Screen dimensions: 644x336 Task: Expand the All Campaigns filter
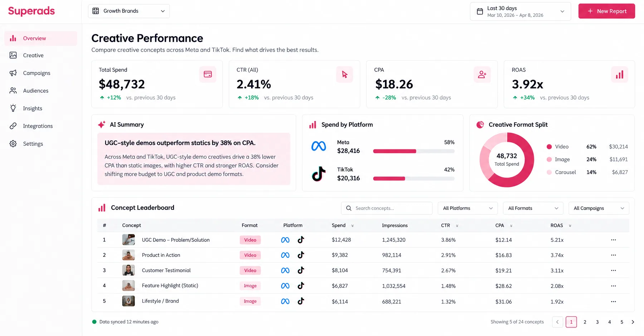[599, 208]
